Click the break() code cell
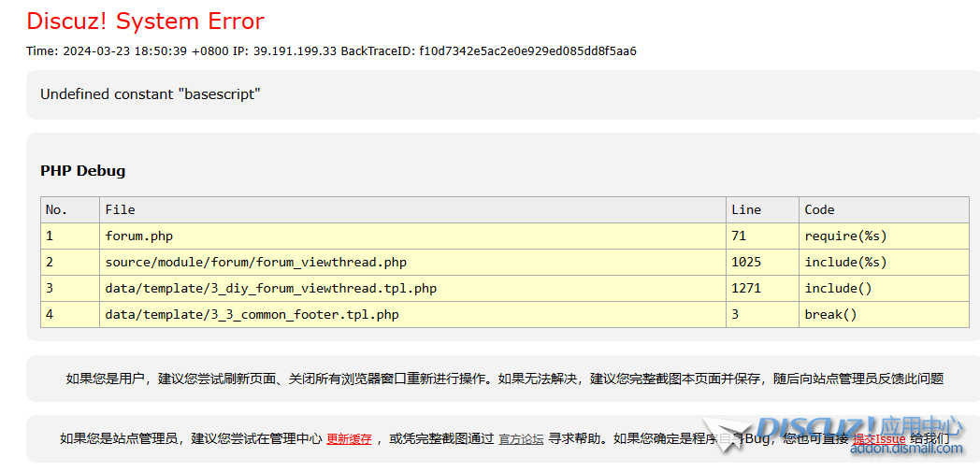The height and width of the screenshot is (472, 980). coord(830,315)
